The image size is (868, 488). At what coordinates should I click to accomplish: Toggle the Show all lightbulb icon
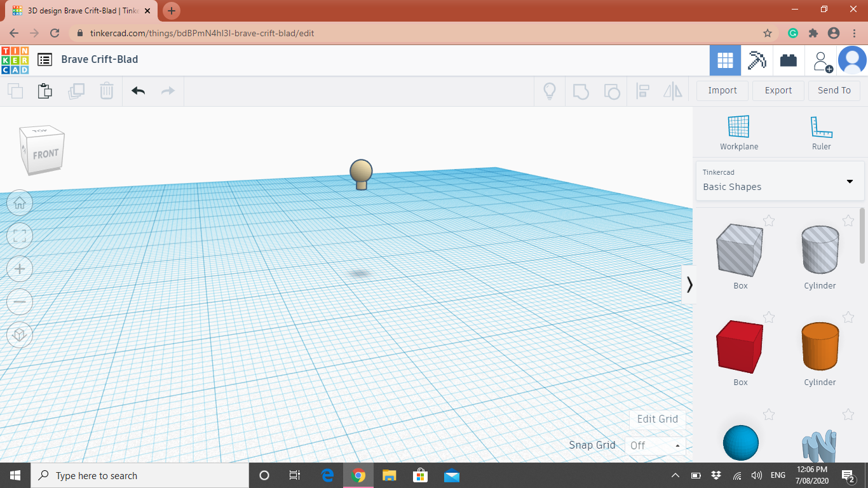pos(550,91)
